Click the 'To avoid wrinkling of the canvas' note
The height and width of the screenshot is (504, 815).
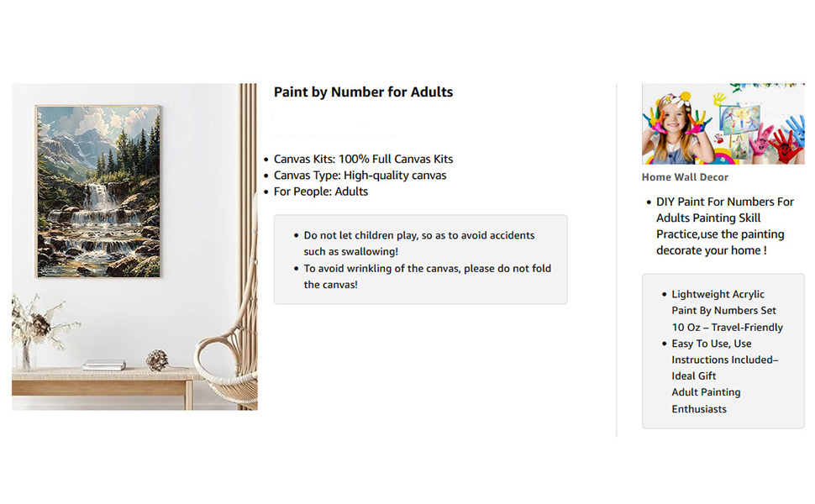coord(428,276)
